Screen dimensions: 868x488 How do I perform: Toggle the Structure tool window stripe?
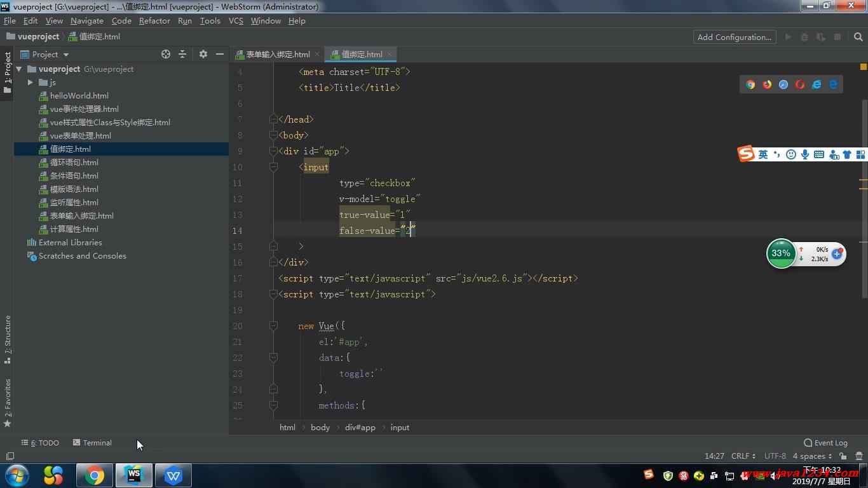click(8, 339)
